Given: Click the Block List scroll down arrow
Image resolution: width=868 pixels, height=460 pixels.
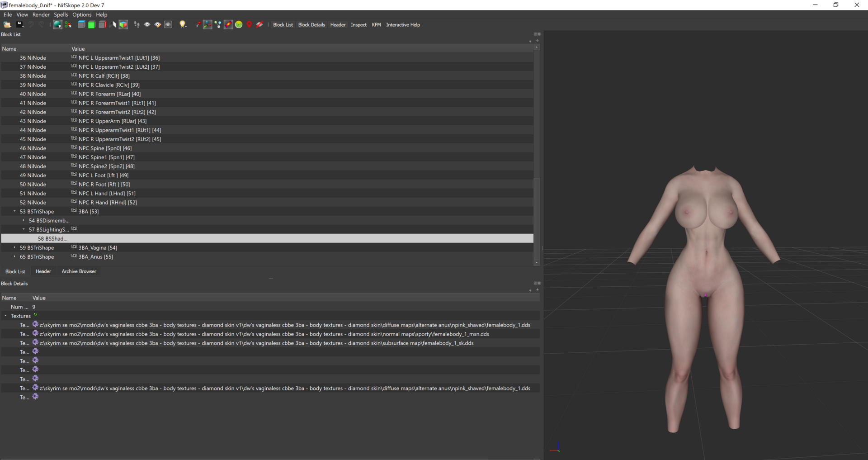Looking at the screenshot, I should click(x=537, y=263).
